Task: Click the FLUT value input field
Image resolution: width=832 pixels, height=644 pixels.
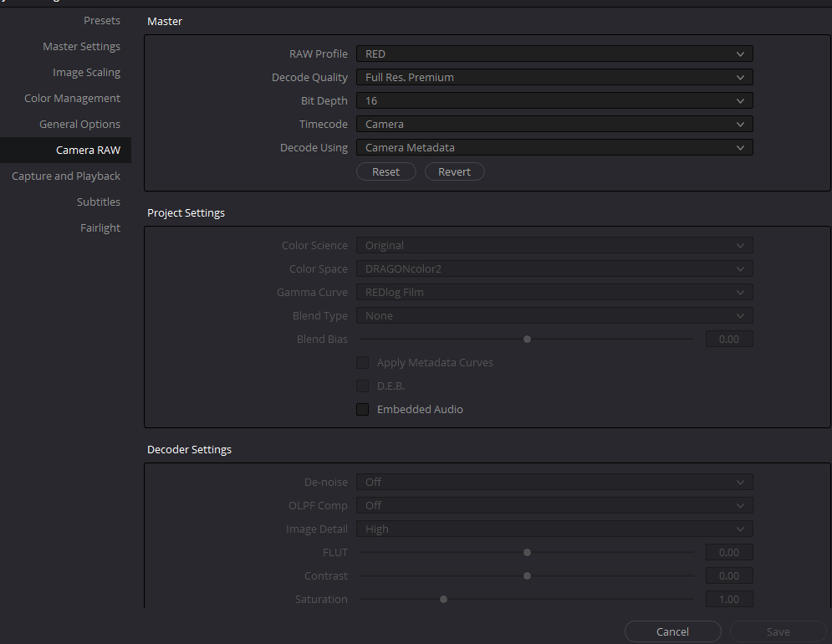Action: [x=729, y=552]
